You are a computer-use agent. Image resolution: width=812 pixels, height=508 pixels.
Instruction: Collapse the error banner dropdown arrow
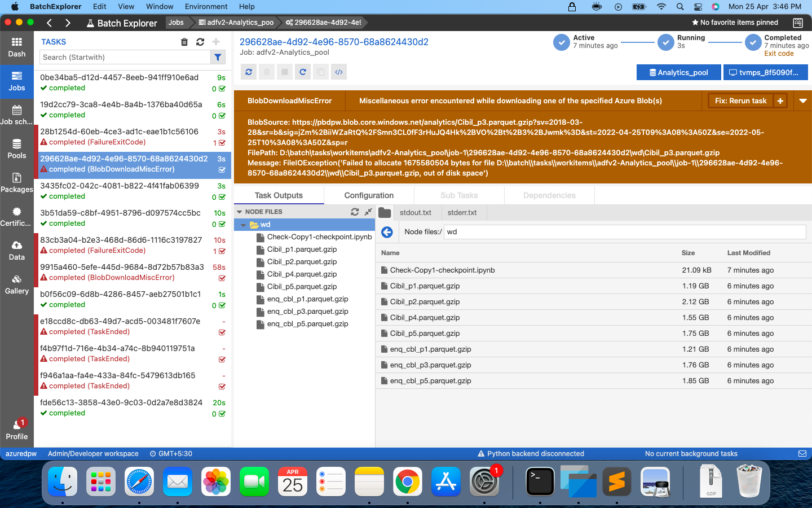802,101
